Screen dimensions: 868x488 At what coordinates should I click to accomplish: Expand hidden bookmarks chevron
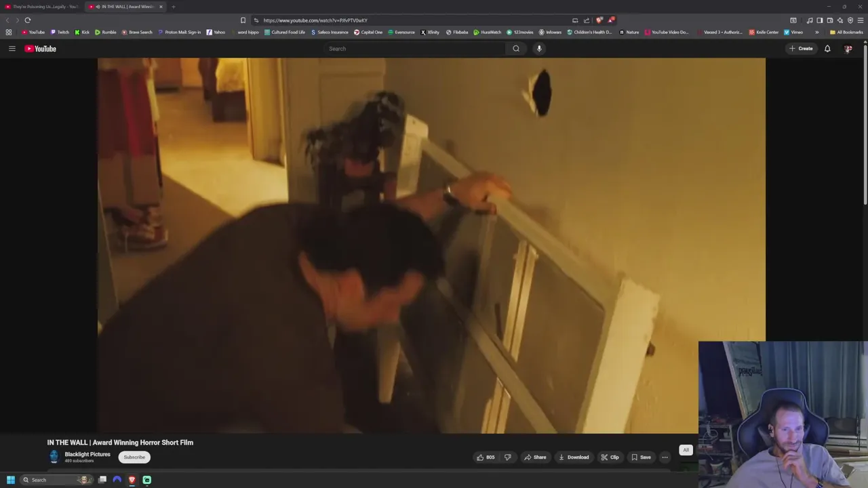tap(816, 32)
